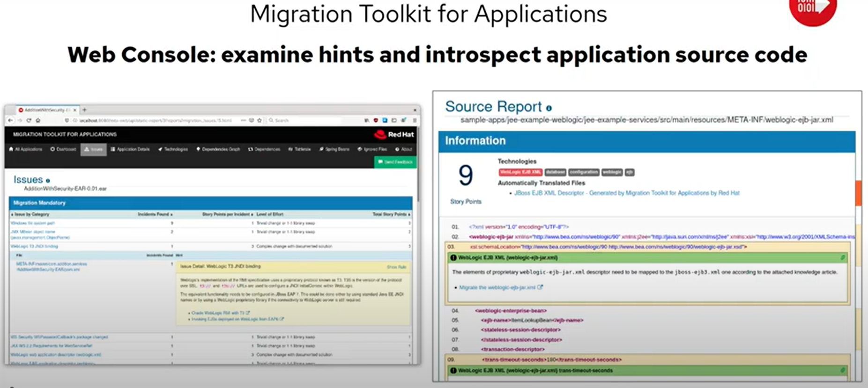Open the META-INF pom.xml file link
Viewport: 868px width, 388px height.
point(52,267)
